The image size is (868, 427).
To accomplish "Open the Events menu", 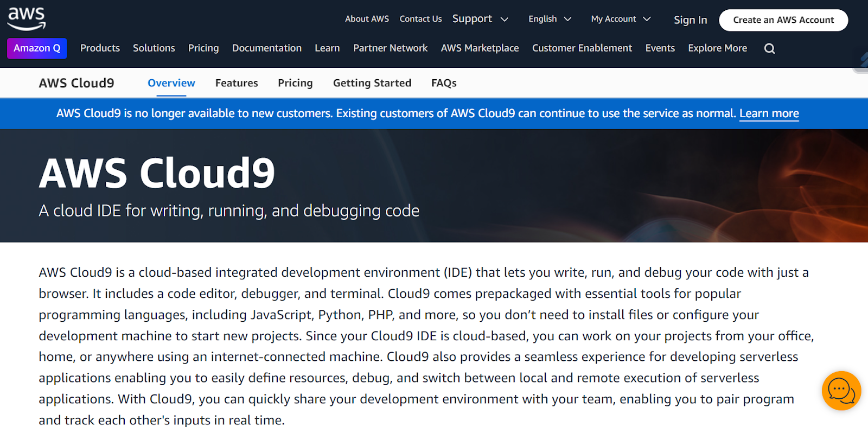I will point(660,48).
